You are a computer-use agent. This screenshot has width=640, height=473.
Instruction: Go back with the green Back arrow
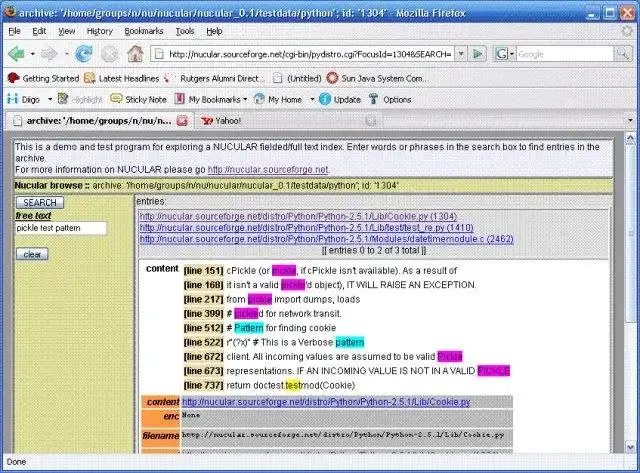tap(16, 53)
